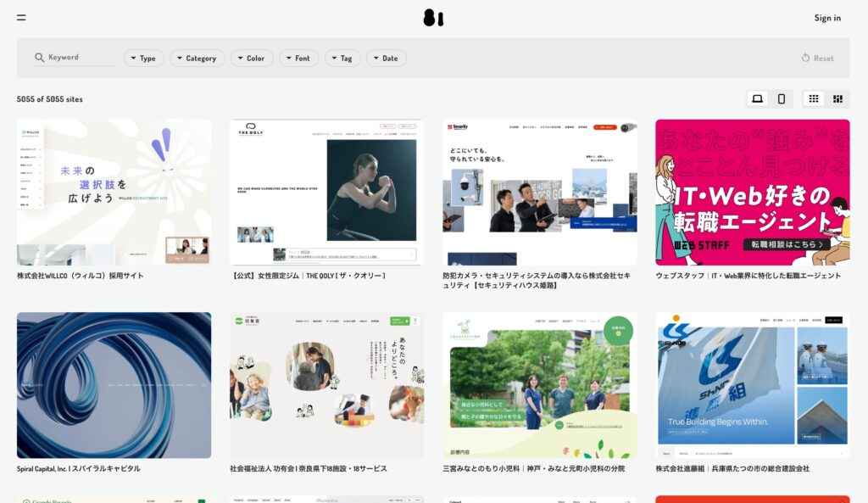Switch to mobile phone view

(782, 99)
